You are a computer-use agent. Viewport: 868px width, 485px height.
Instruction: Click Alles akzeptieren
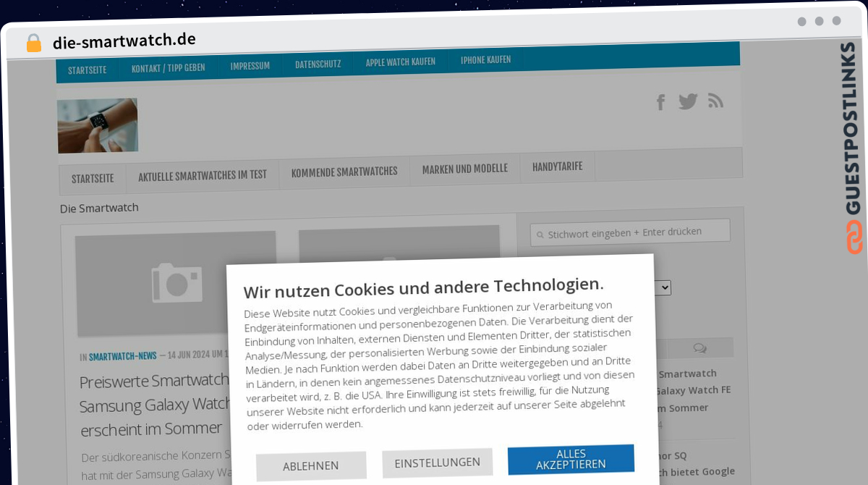tap(571, 459)
